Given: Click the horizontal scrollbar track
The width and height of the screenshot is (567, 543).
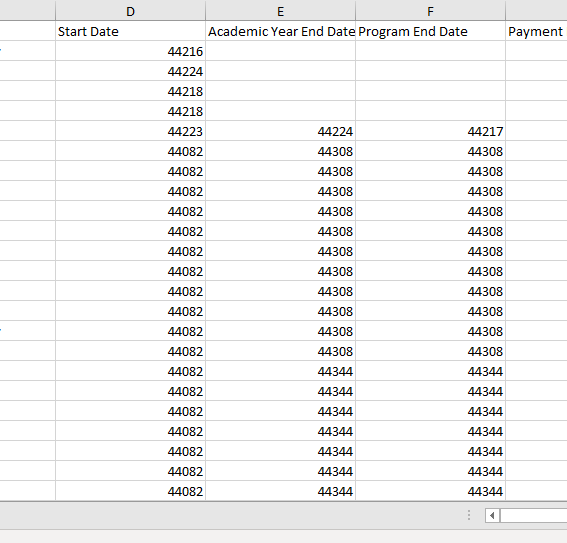Looking at the screenshot, I should point(533,516).
